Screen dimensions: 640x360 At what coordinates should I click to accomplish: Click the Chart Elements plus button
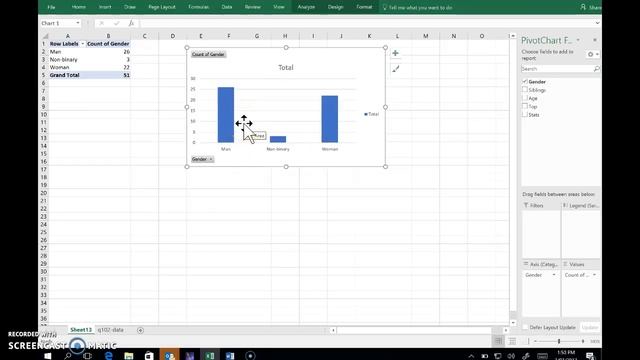click(395, 53)
